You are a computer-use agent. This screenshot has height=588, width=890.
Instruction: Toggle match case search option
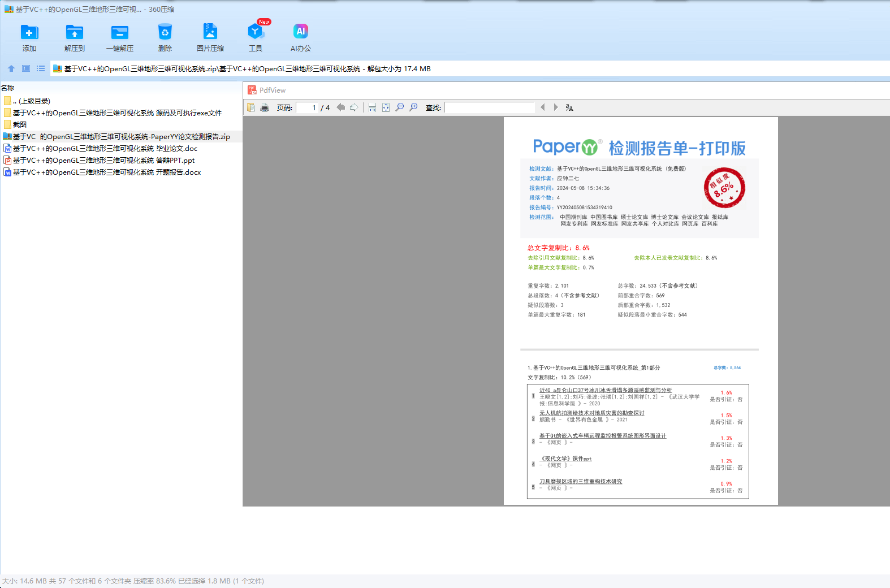(x=569, y=107)
